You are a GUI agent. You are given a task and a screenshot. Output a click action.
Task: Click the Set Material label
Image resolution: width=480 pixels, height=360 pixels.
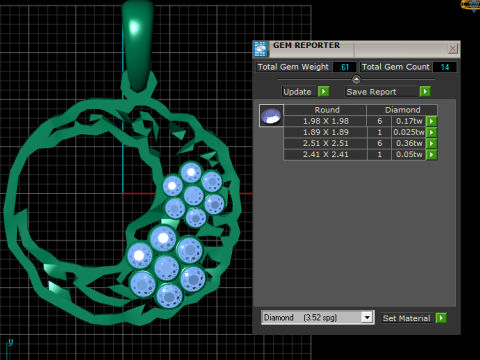click(406, 318)
